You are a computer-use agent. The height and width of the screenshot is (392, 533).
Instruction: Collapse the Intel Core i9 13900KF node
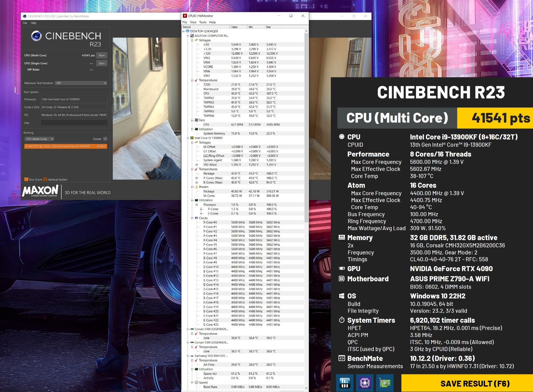click(188, 138)
